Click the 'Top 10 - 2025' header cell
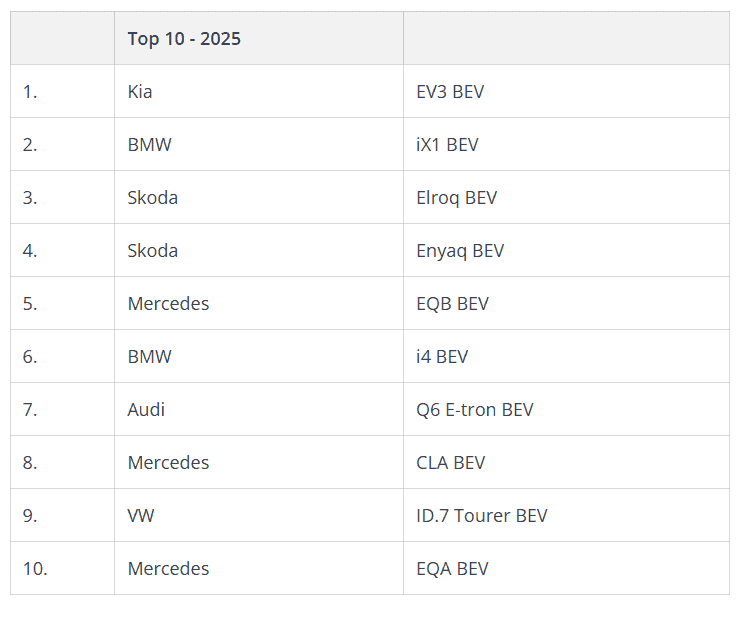Screen dimensions: 747x619 (184, 39)
